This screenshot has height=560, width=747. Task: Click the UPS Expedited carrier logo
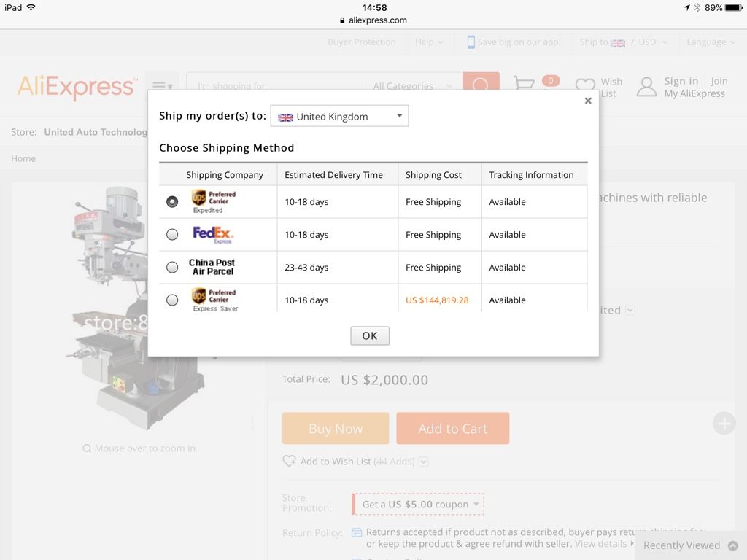tap(214, 201)
